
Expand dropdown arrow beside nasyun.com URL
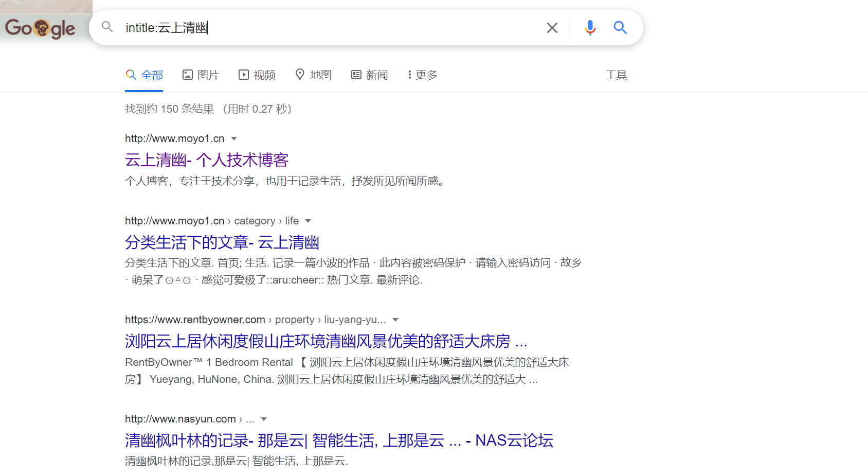point(264,419)
